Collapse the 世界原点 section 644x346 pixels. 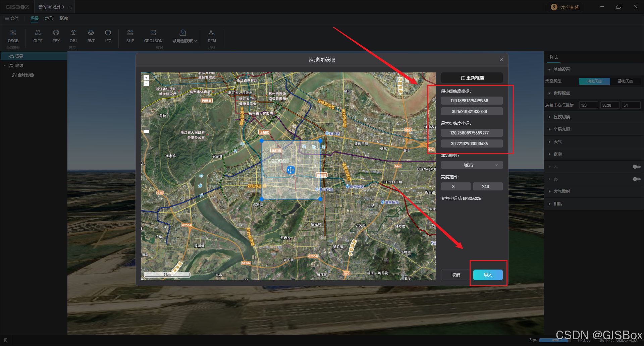point(549,93)
